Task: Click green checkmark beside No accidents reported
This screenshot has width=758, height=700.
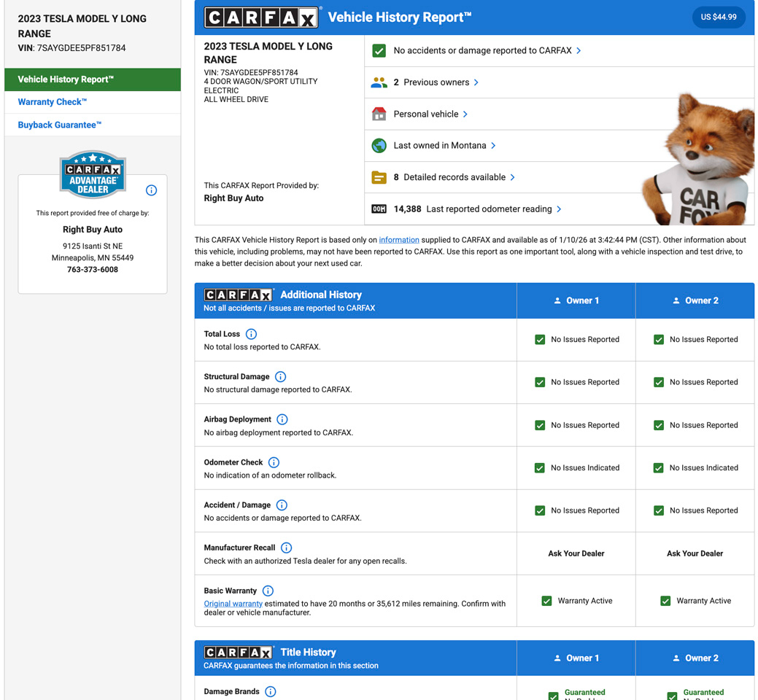Action: click(379, 51)
